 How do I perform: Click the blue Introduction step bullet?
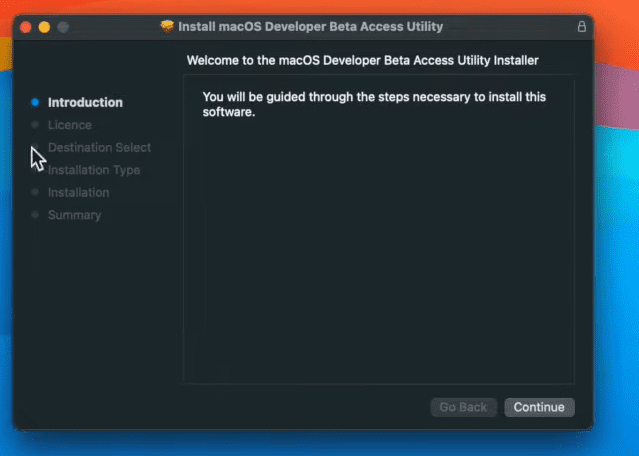click(x=35, y=102)
